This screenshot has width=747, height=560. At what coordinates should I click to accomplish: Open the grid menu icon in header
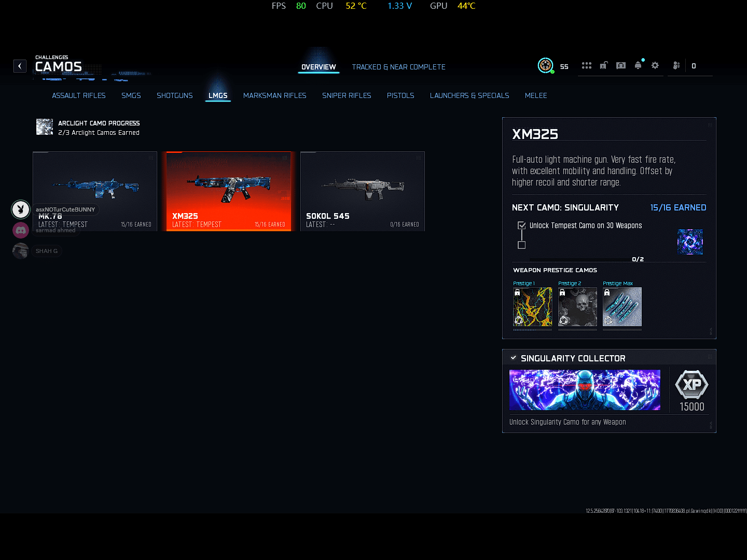coord(586,66)
